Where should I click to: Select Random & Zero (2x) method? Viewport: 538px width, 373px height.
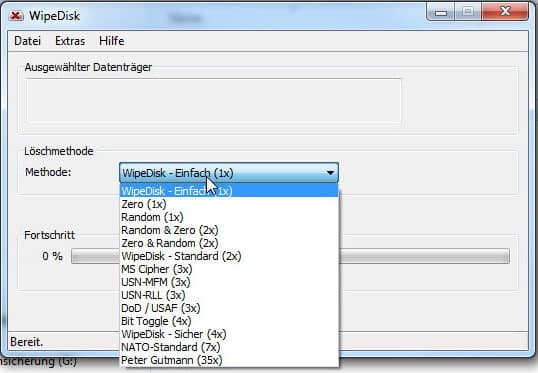tap(229, 230)
